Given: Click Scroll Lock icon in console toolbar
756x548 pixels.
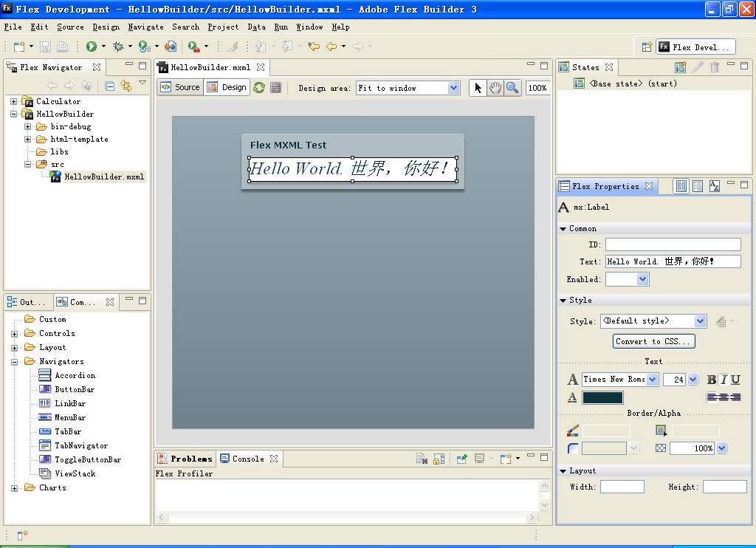Looking at the screenshot, I should [x=439, y=459].
